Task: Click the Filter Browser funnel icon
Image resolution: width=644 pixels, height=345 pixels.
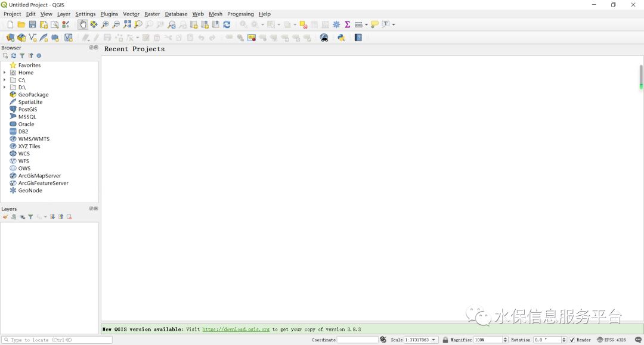Action: click(22, 56)
